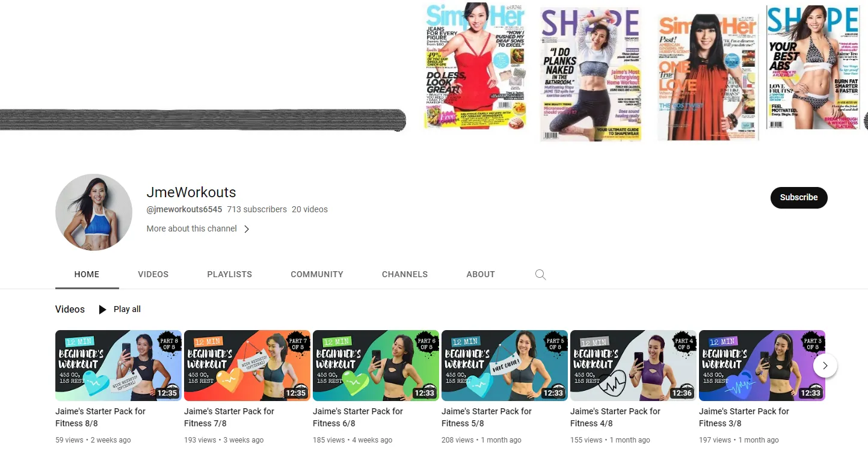Play the Part 7 of 8 video thumbnail

(x=247, y=366)
